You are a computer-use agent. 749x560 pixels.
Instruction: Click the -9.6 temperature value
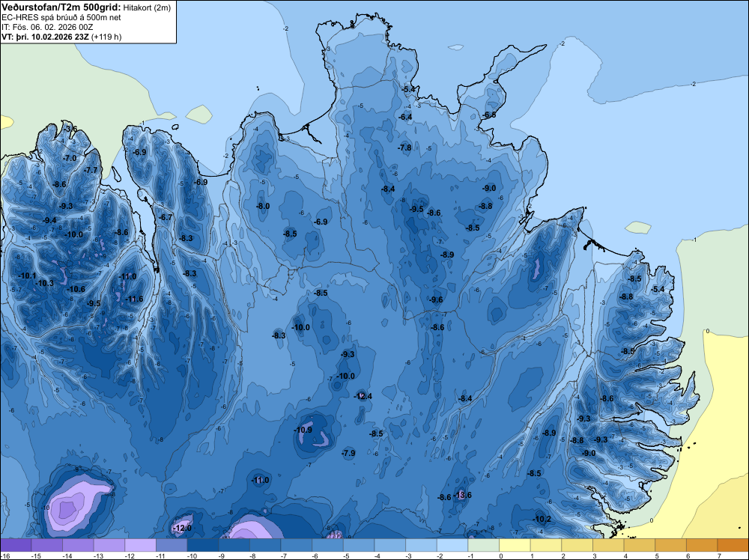point(436,299)
